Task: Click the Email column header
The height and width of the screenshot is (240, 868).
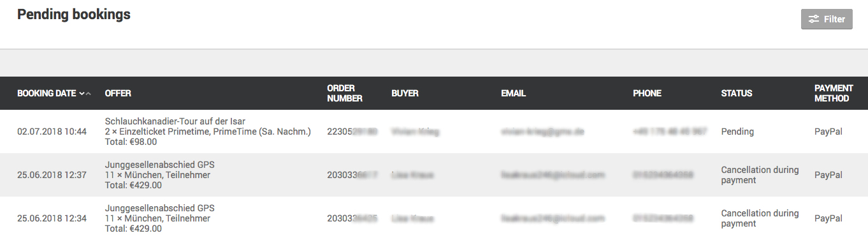Action: (513, 93)
